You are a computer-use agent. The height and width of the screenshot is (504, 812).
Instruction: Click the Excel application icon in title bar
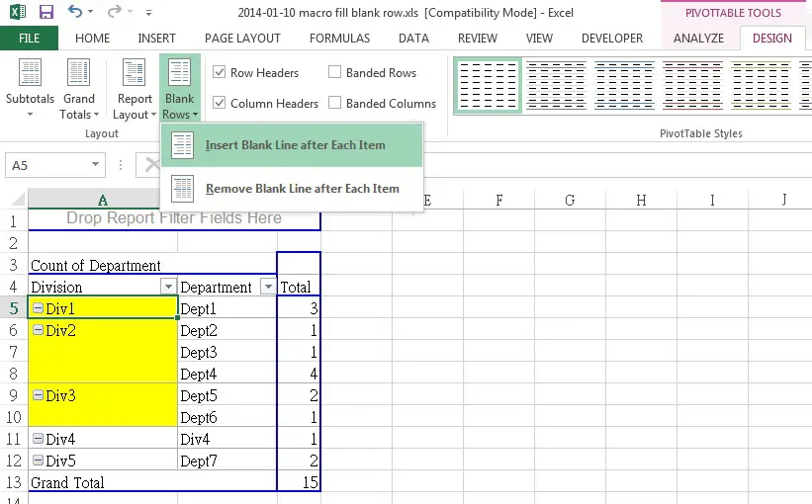(18, 12)
